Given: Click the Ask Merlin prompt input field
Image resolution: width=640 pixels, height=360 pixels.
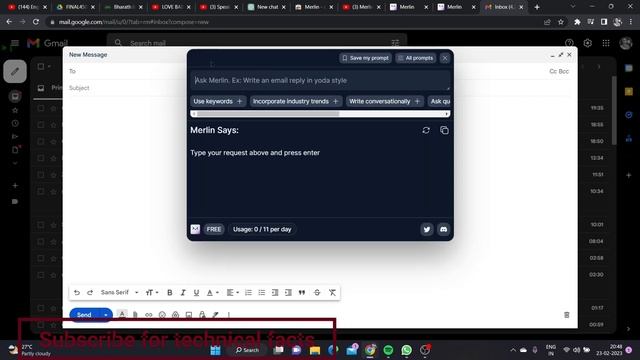Looking at the screenshot, I should (320, 80).
